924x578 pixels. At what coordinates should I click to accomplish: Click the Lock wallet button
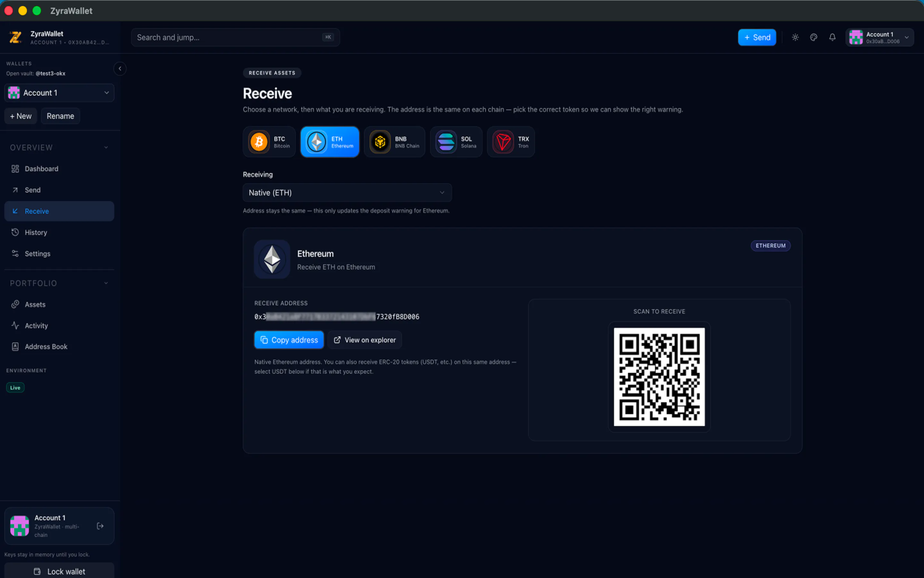pos(59,571)
